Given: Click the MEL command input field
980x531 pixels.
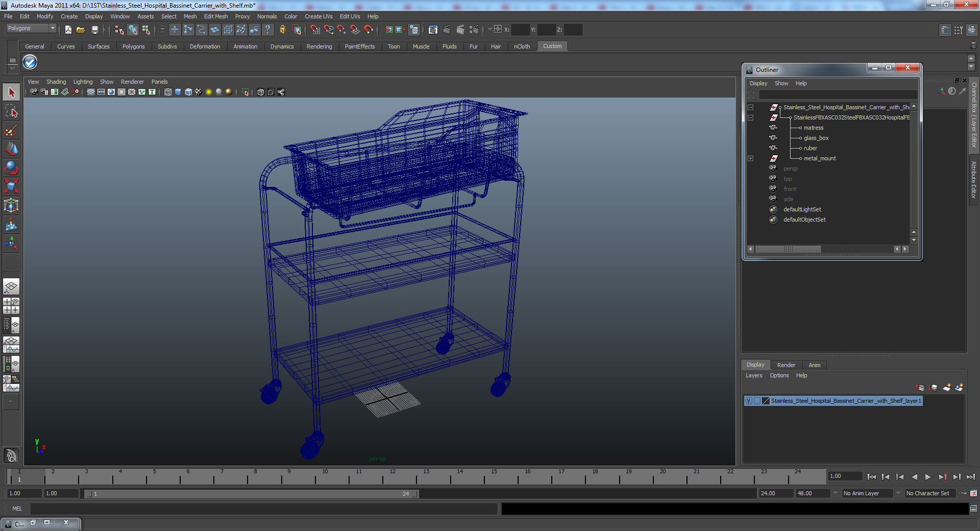Looking at the screenshot, I should pyautogui.click(x=263, y=509).
